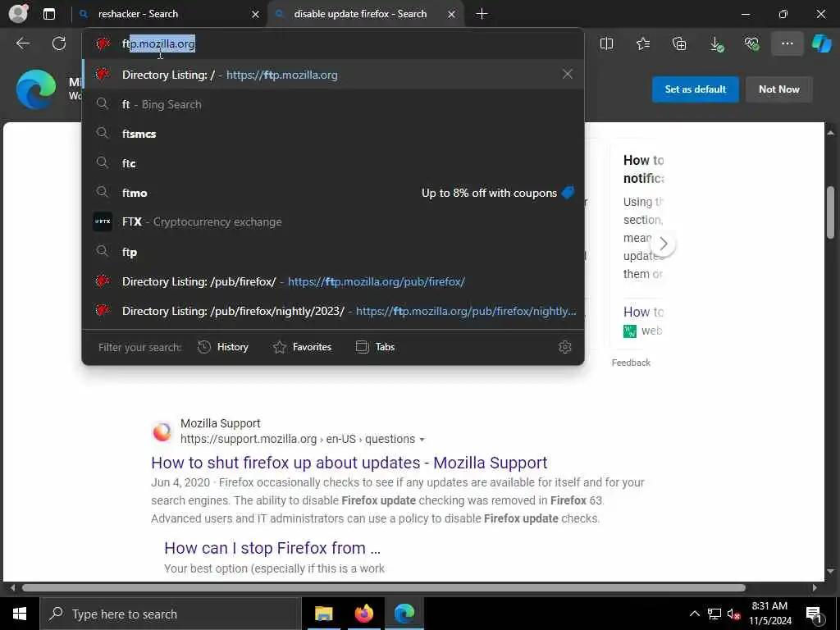Open the tab actions menu icon
The height and width of the screenshot is (630, 840).
pyautogui.click(x=48, y=14)
